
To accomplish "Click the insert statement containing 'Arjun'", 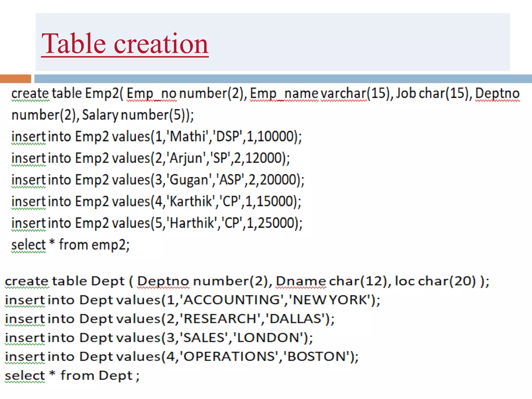I will (x=151, y=158).
